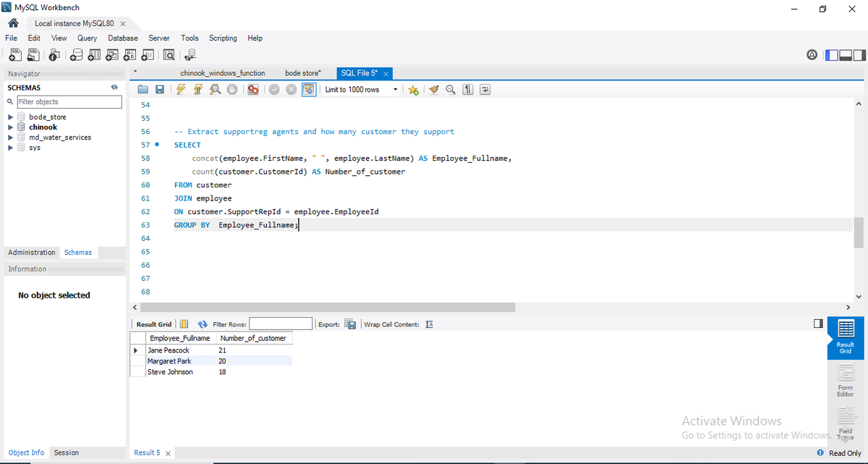
Task: Open the Query menu
Action: tap(87, 38)
